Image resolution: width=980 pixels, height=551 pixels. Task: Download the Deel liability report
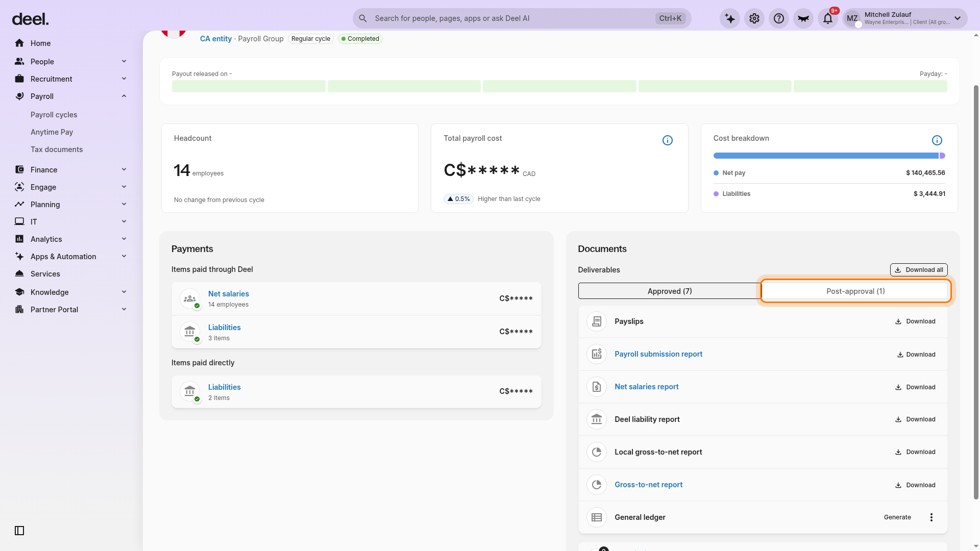[915, 419]
